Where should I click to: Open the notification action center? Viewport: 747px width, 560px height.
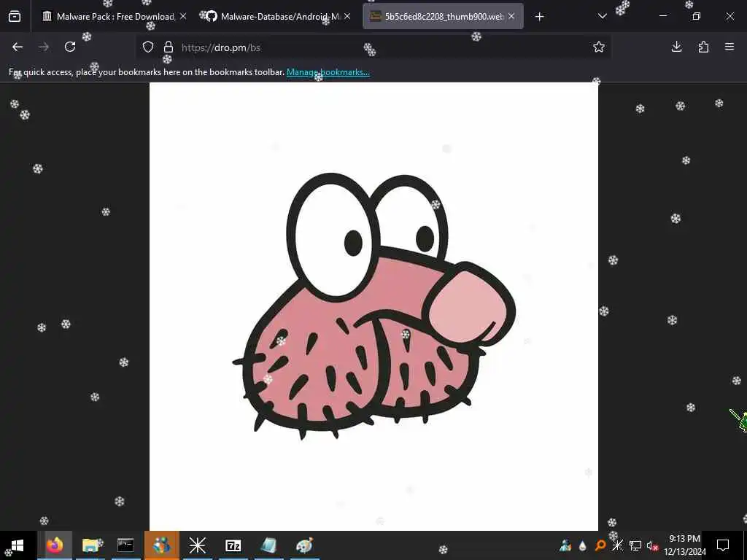723,545
